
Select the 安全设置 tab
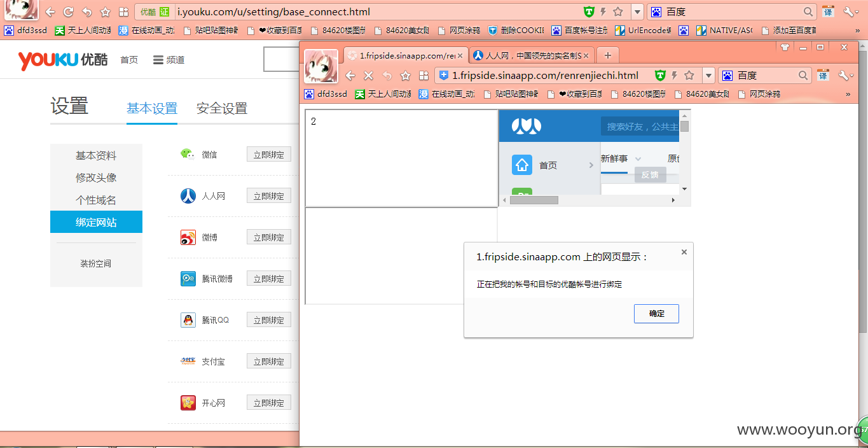tap(222, 108)
